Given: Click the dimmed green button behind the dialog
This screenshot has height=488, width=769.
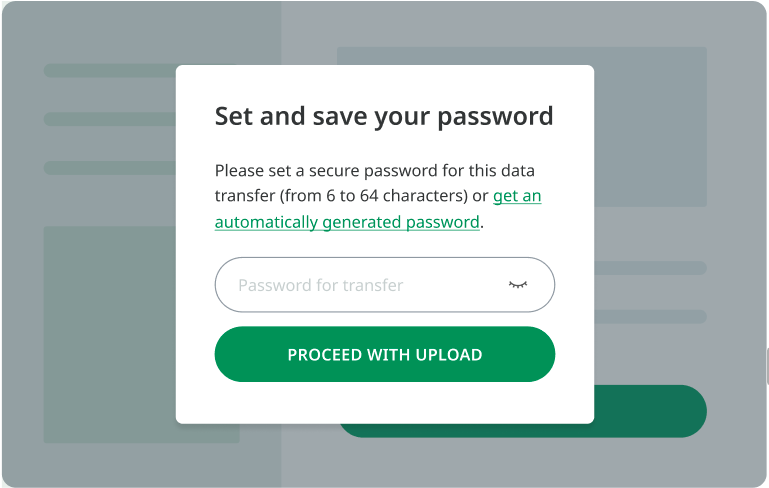Looking at the screenshot, I should pyautogui.click(x=650, y=411).
